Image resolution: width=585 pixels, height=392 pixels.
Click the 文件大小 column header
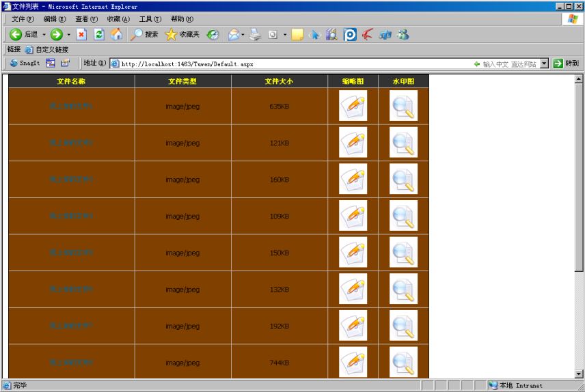[279, 81]
